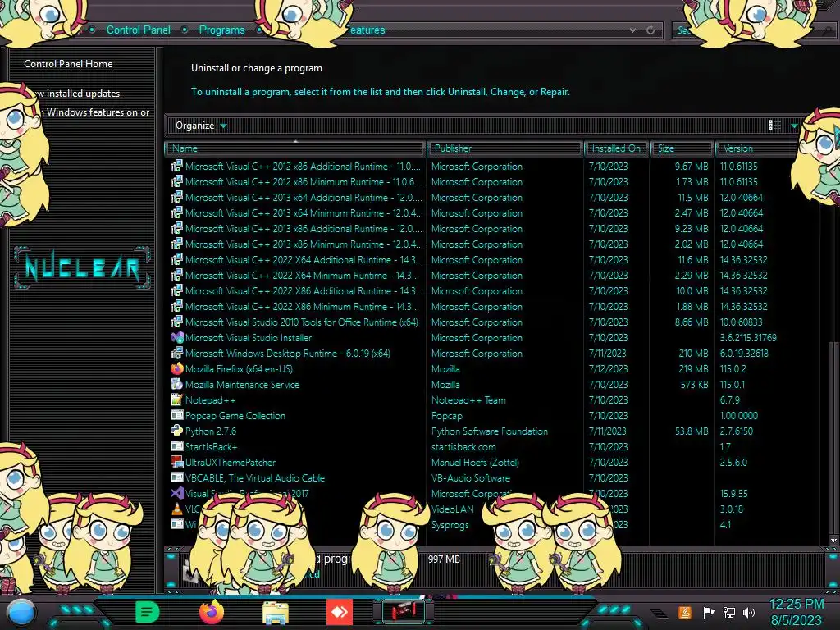
Task: Click size '210 MB' cell
Action: pos(693,353)
